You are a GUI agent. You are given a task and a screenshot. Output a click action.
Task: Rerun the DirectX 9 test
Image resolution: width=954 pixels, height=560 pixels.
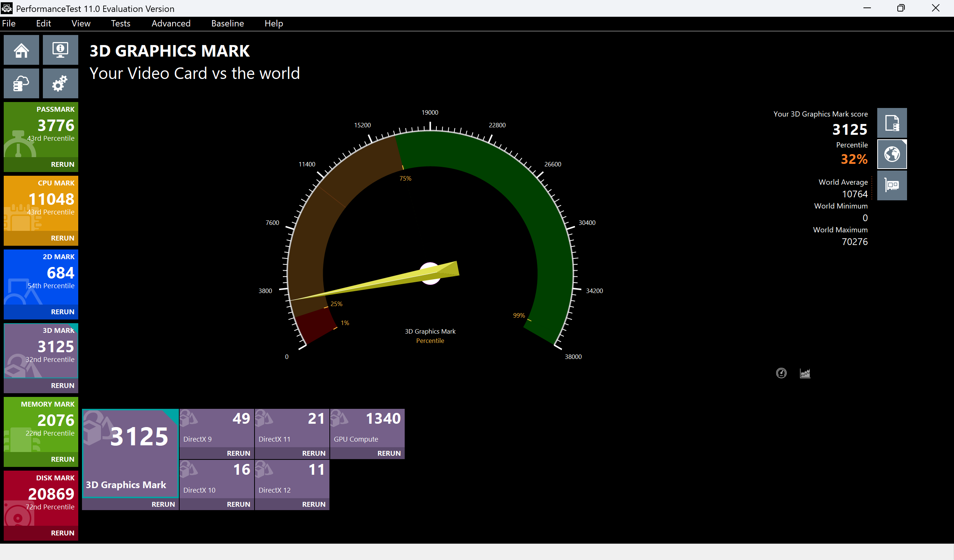pos(238,453)
